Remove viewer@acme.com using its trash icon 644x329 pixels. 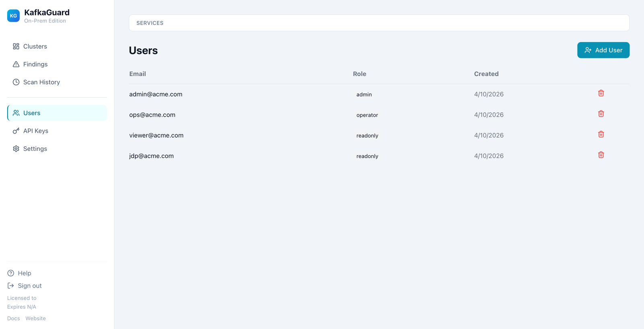click(601, 134)
